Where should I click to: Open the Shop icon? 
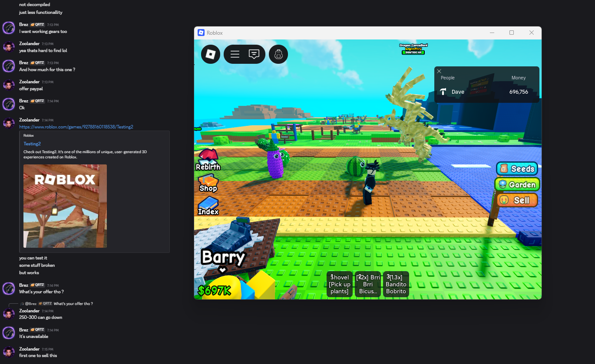(x=208, y=183)
